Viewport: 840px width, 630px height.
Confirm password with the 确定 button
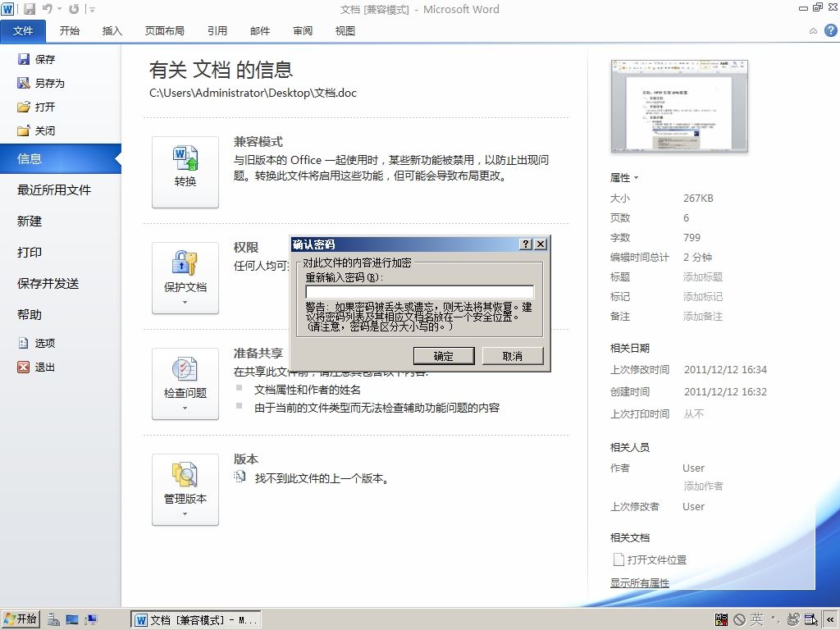coord(444,356)
